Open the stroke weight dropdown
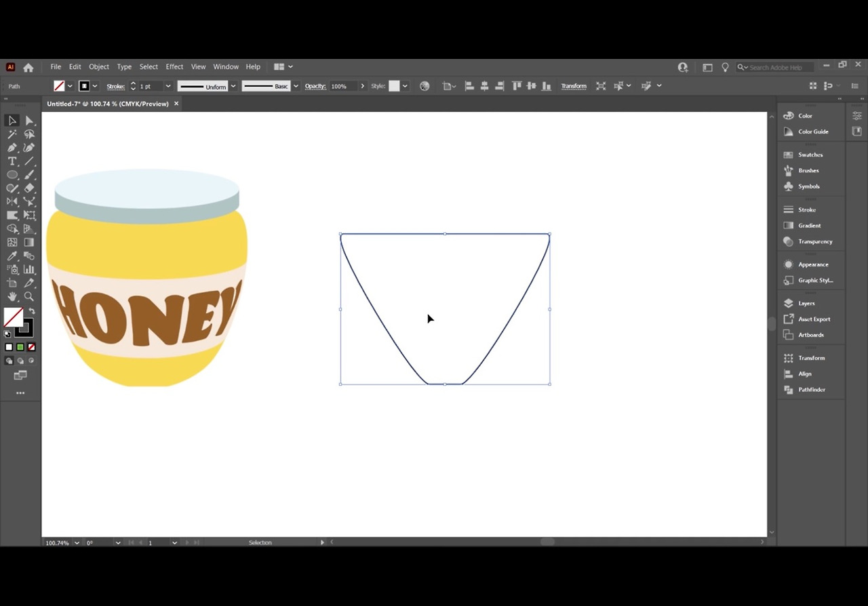The image size is (868, 606). click(x=168, y=86)
